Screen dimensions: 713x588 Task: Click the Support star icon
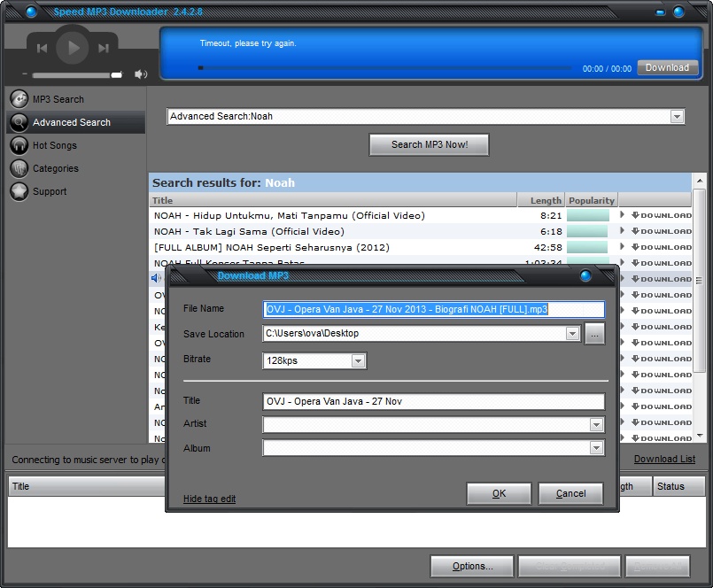tap(19, 191)
